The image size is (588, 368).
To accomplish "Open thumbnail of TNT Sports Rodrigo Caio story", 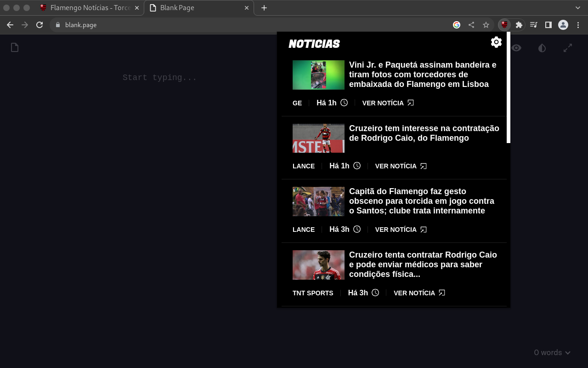I will [x=318, y=265].
